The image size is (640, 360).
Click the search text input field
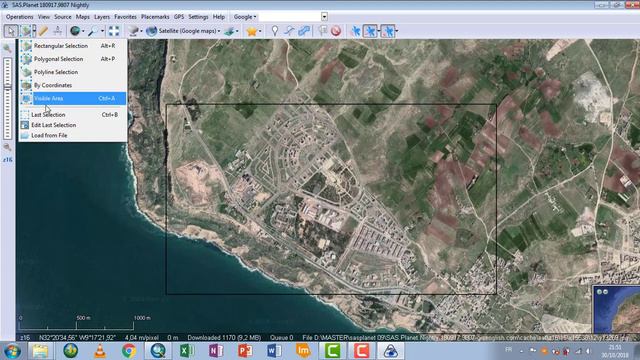point(289,17)
